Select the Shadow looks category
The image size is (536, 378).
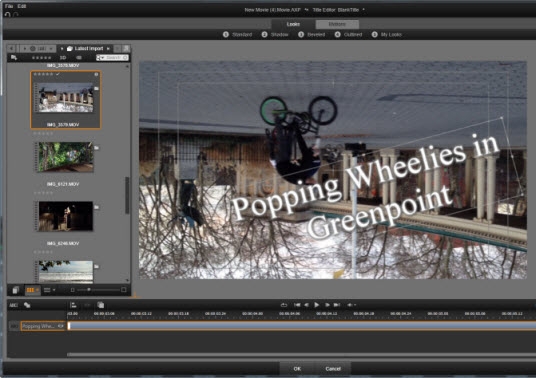pyautogui.click(x=275, y=35)
